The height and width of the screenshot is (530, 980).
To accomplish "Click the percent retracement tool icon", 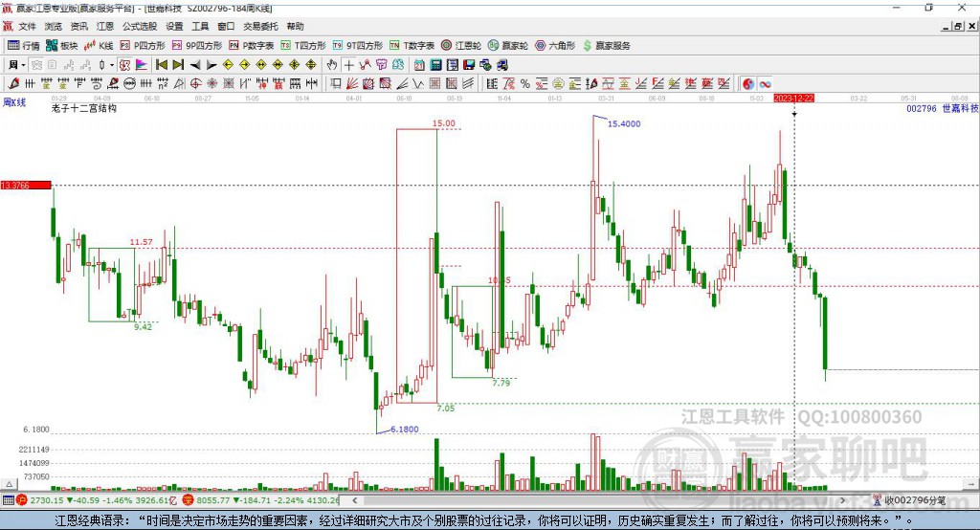I will (525, 84).
